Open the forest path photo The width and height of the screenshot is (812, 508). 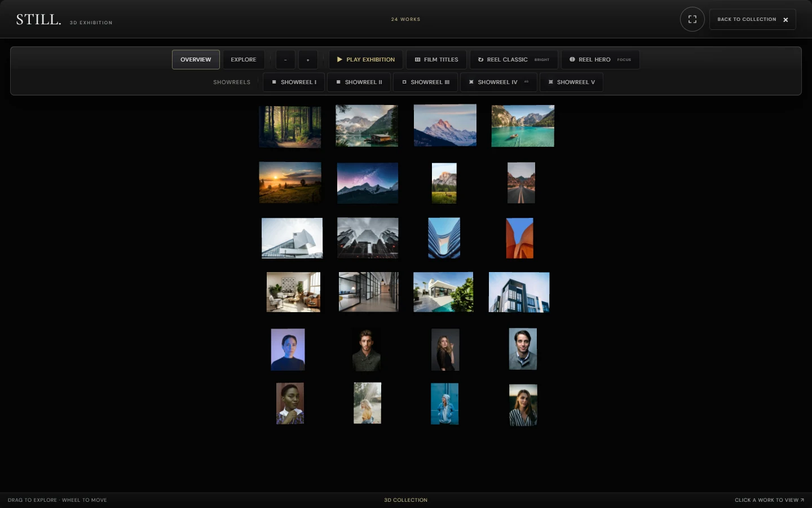pyautogui.click(x=290, y=126)
